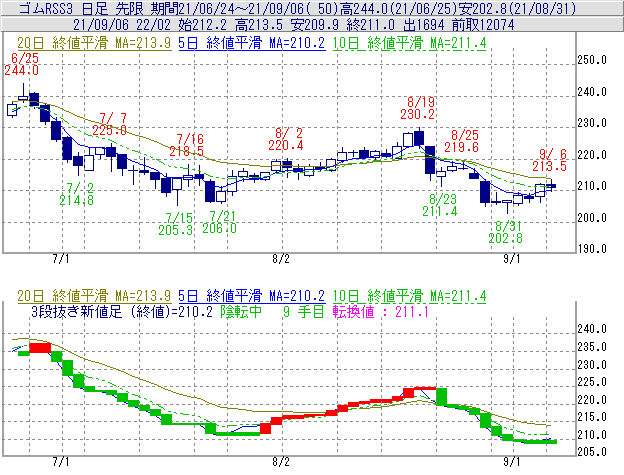Click the 陰転中 status text

point(241,311)
